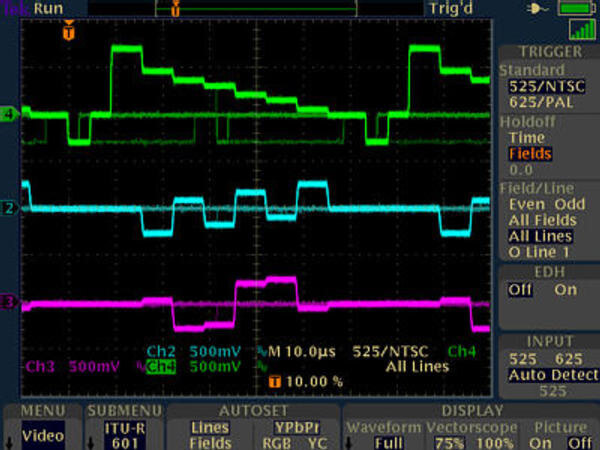Click the INPUT panel header
Viewport: 600px width, 450px height.
(550, 341)
